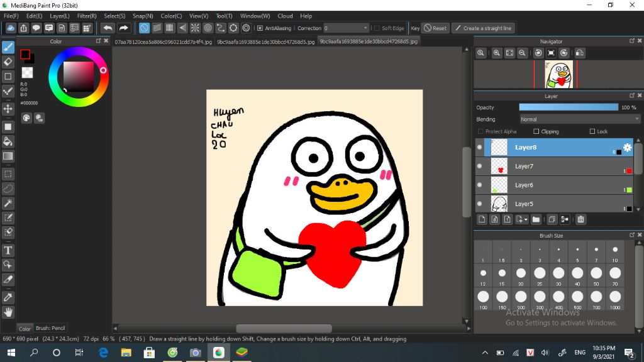
Task: Open the Blending mode dropdown
Action: coord(579,119)
